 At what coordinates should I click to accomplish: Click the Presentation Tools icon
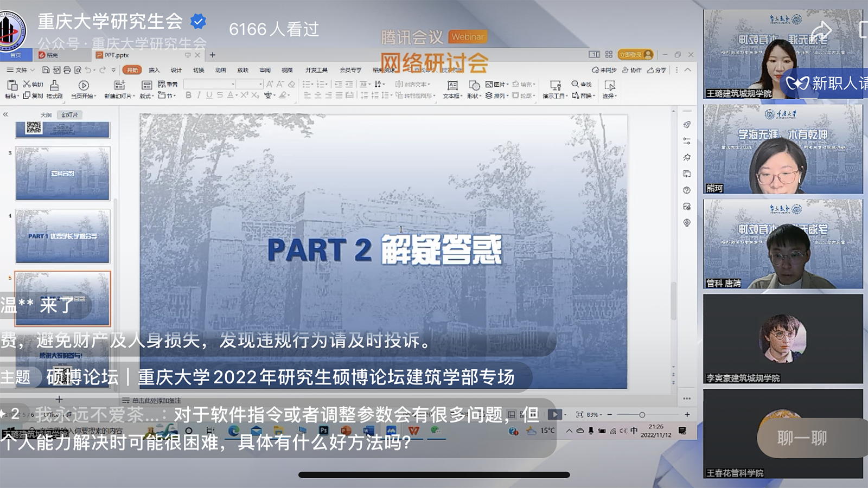pos(555,85)
